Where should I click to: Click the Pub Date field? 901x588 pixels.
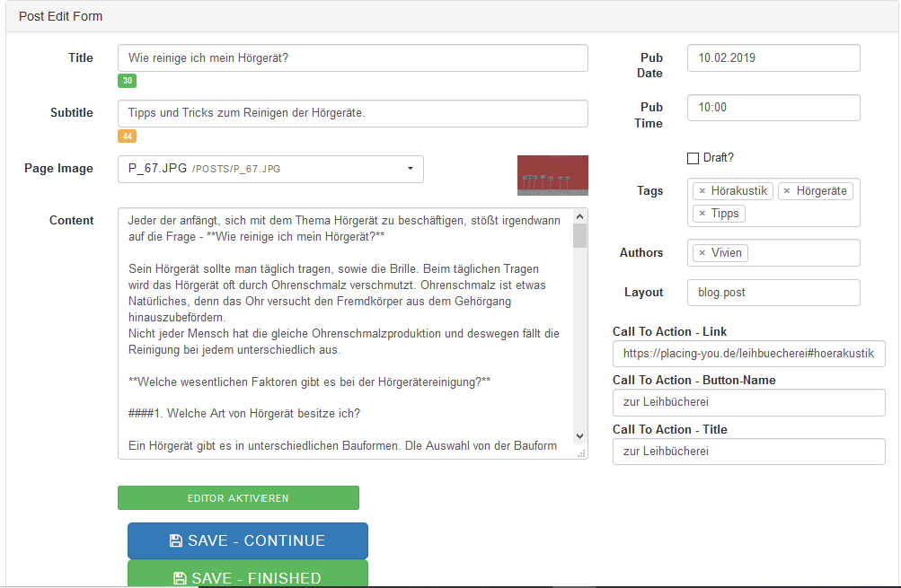coord(773,58)
